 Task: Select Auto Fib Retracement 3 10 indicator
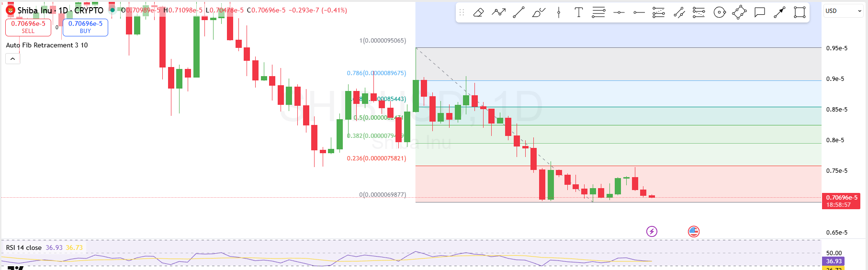47,45
